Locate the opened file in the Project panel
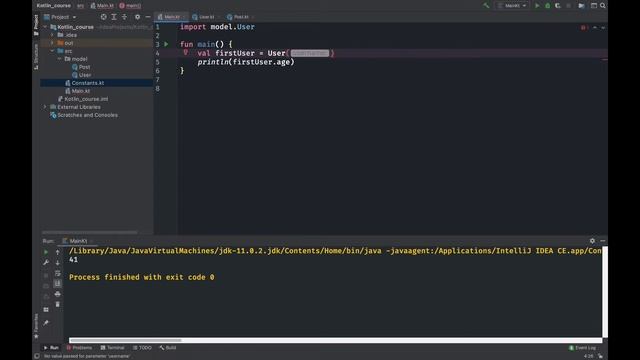This screenshot has width=640, height=360. [x=104, y=17]
